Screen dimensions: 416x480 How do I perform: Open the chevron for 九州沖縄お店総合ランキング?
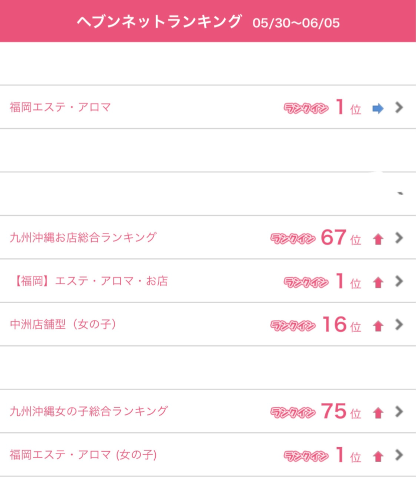pos(399,238)
